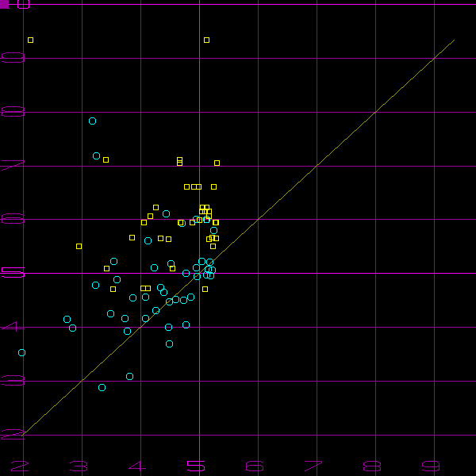Click the x-axis tick label 7
Screen dimensions: 476x476
tap(313, 466)
